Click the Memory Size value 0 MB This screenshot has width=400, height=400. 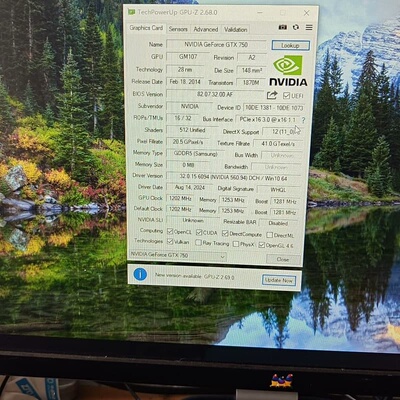[x=188, y=165]
